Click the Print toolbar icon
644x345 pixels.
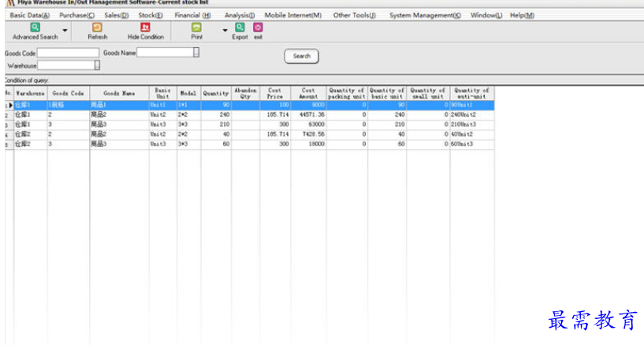[197, 28]
